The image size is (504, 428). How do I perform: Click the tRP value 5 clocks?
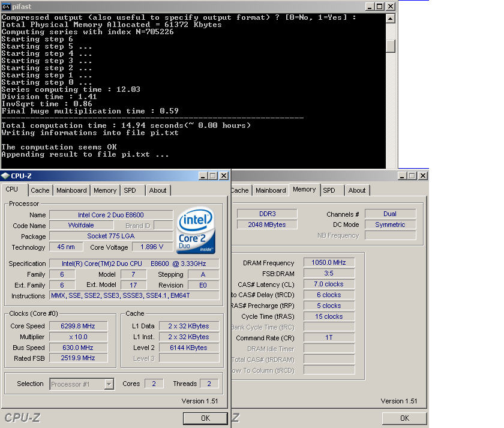coord(329,306)
